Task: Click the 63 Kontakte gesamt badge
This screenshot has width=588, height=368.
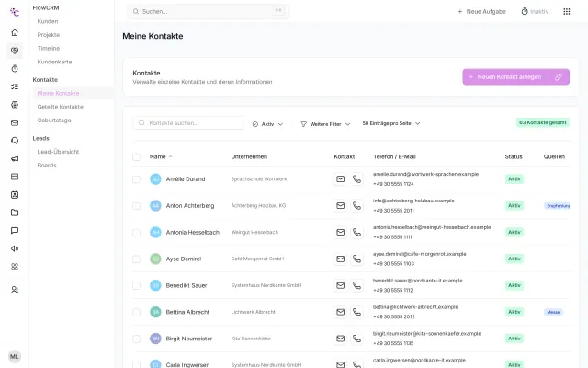Action: pos(543,122)
